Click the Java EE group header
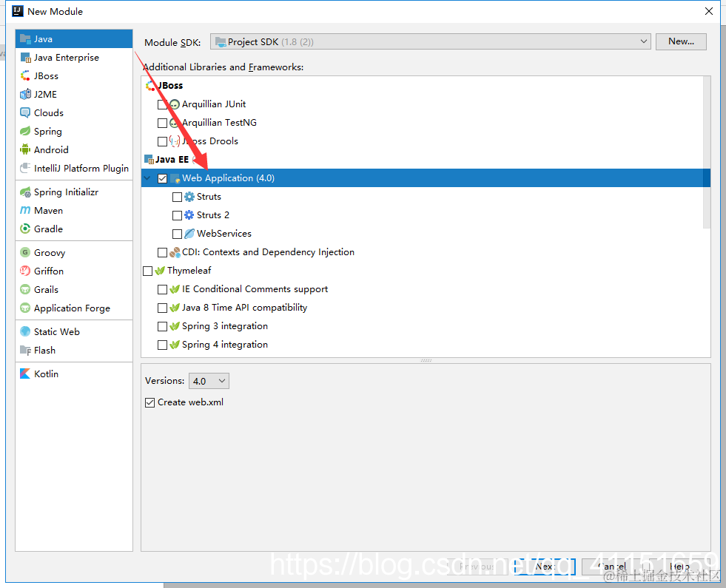The height and width of the screenshot is (588, 726). click(172, 160)
